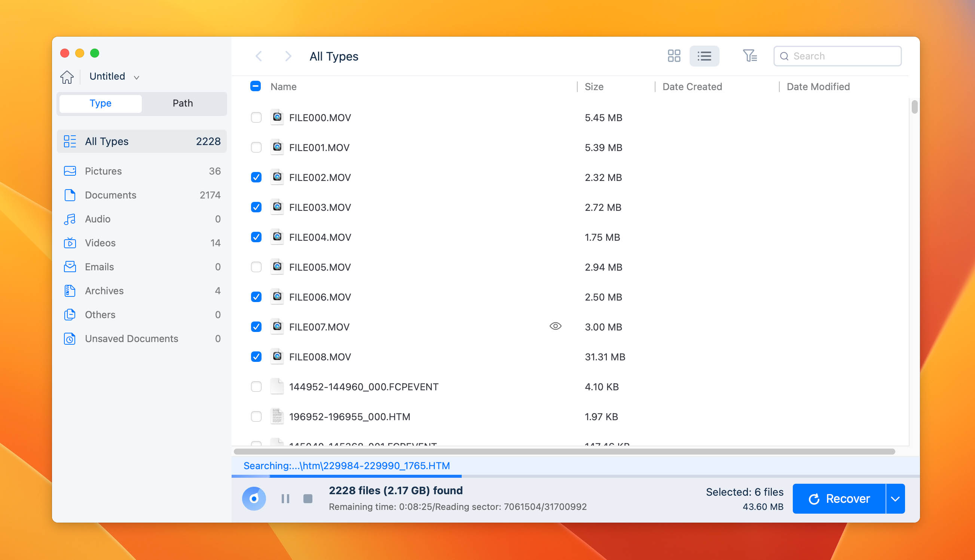Click the FILE001.MOV file icon
Screen dimensions: 975x560
(277, 147)
